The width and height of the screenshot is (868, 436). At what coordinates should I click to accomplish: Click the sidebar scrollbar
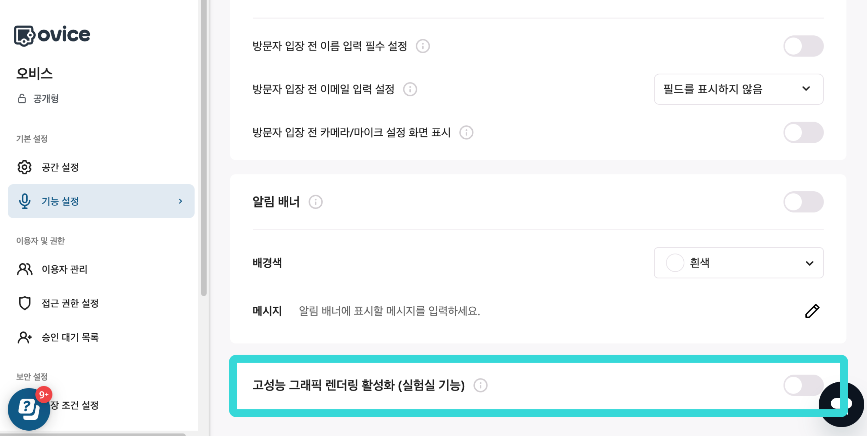[205, 145]
